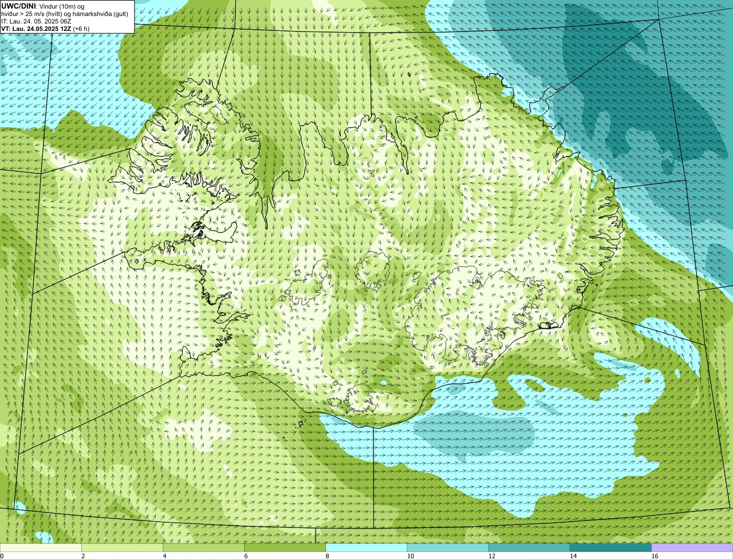Viewport: 733px width, 560px height.
Task: Click the light cyan 8–10 m/s legend swatch
Action: (x=366, y=547)
